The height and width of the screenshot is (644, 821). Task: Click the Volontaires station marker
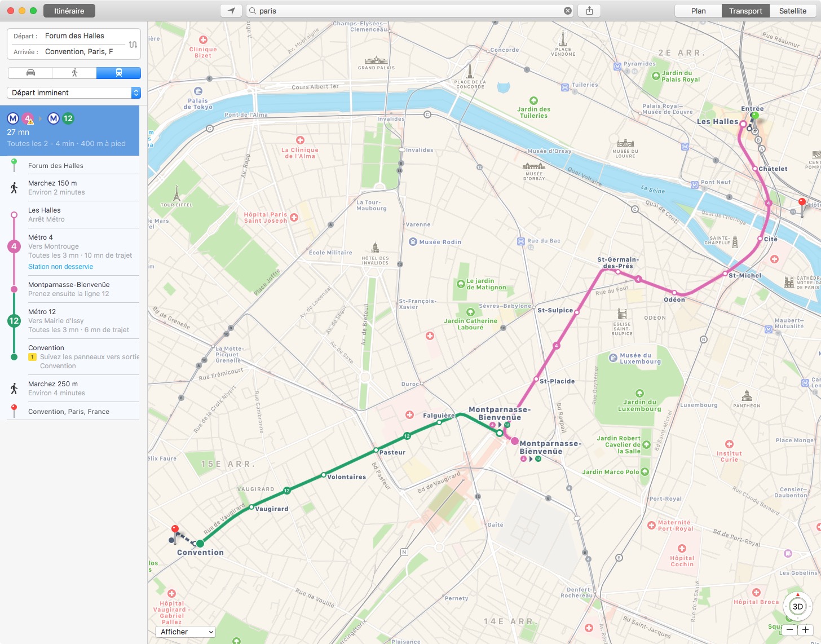[323, 475]
